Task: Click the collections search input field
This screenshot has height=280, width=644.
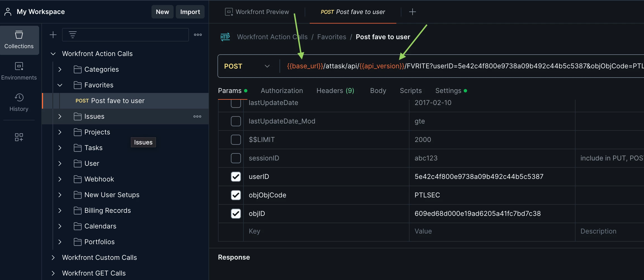Action: point(125,35)
